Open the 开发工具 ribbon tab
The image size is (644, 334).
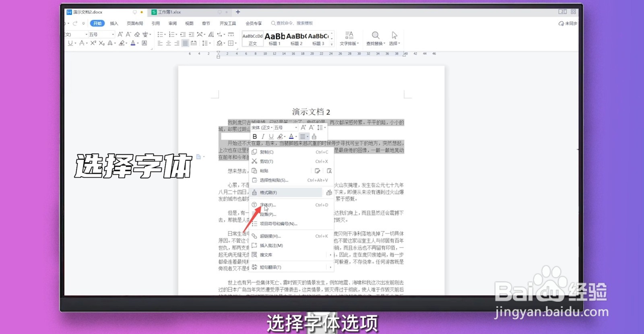(x=228, y=23)
